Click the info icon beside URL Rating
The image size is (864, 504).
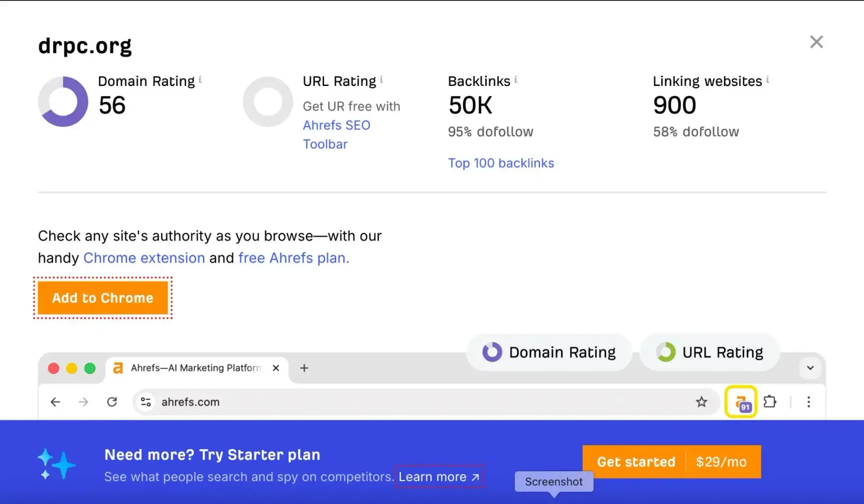click(382, 80)
